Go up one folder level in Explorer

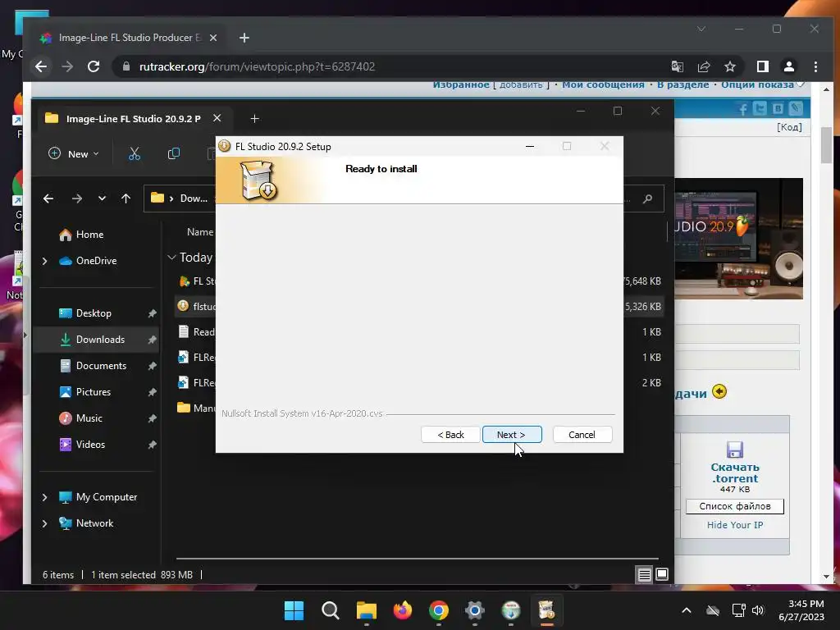pyautogui.click(x=126, y=199)
